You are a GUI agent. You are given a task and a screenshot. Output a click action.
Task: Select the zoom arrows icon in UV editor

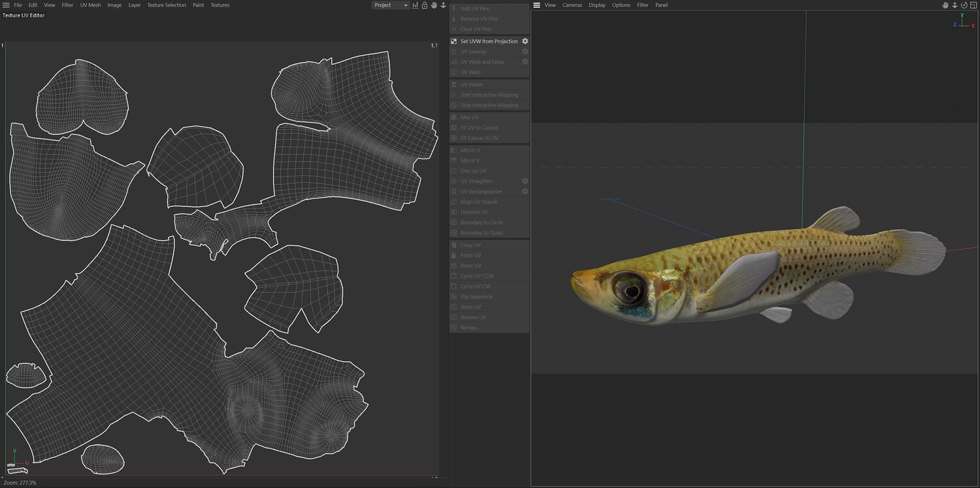pos(443,5)
